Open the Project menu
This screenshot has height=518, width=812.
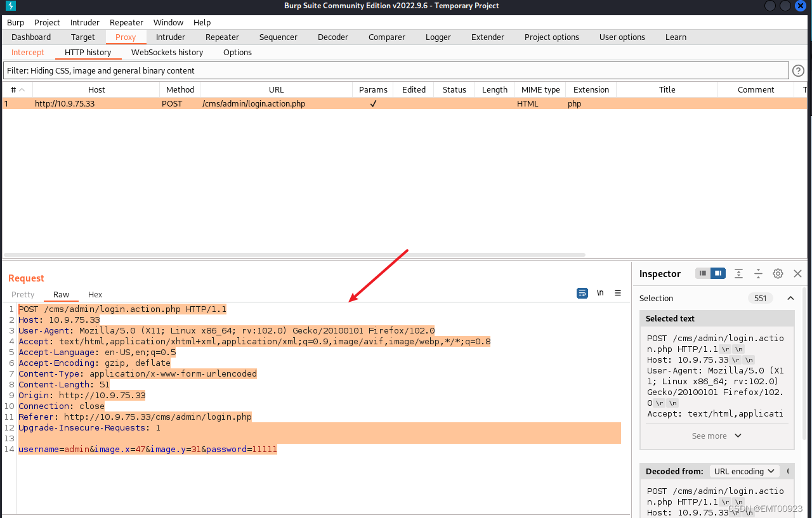click(x=47, y=22)
